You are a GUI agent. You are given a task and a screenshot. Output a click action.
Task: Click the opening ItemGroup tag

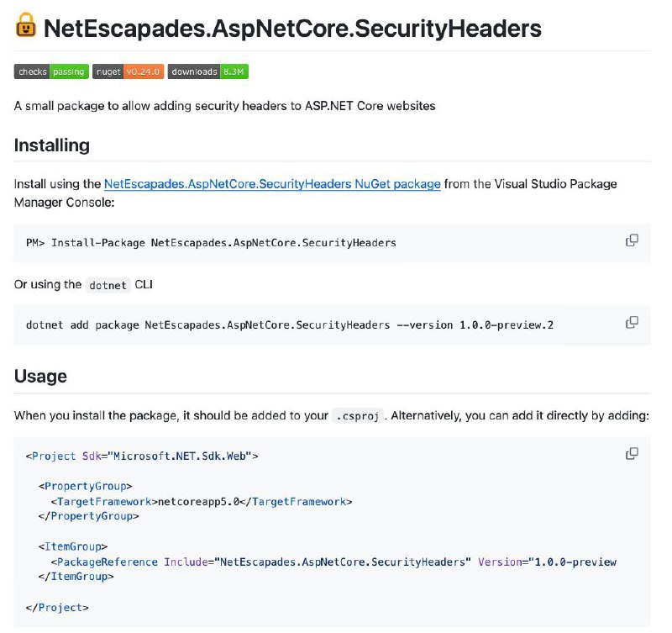(73, 546)
